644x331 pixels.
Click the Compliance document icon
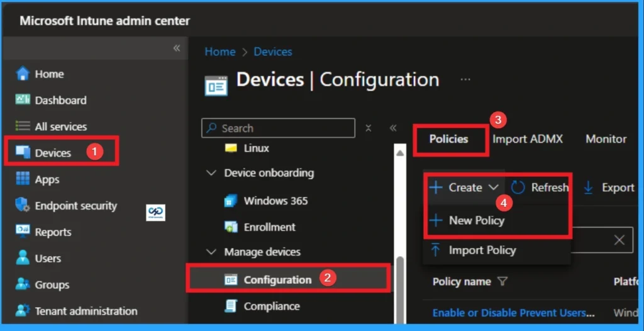(231, 306)
